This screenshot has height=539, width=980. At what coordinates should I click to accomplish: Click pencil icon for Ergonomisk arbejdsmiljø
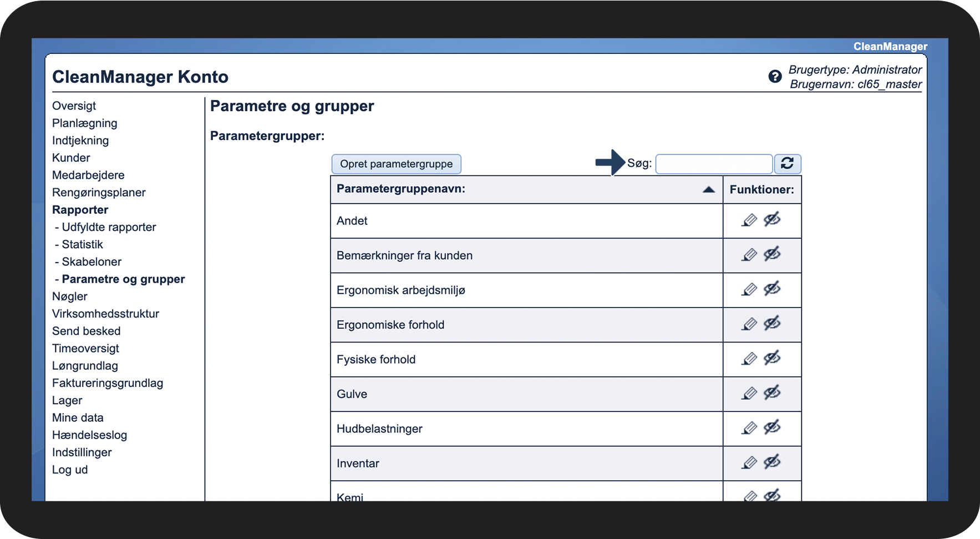(x=749, y=290)
